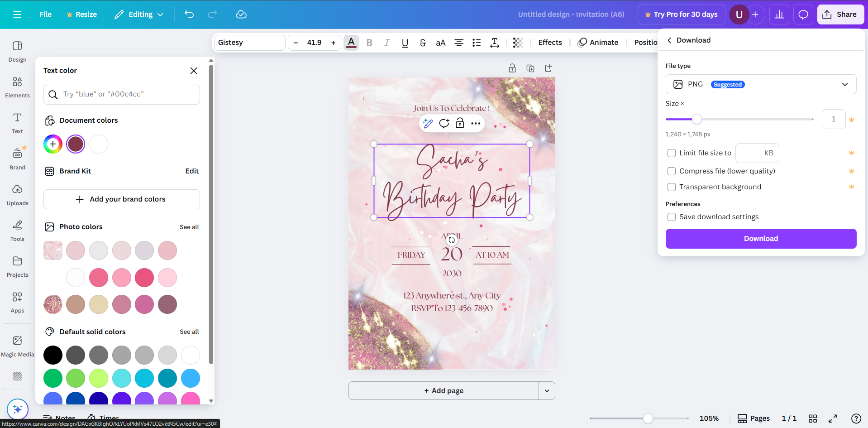
Task: Open the Elements panel
Action: 17,87
